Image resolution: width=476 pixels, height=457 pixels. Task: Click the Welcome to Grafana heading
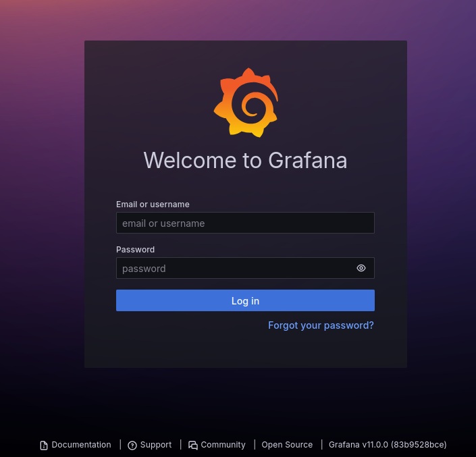click(245, 161)
